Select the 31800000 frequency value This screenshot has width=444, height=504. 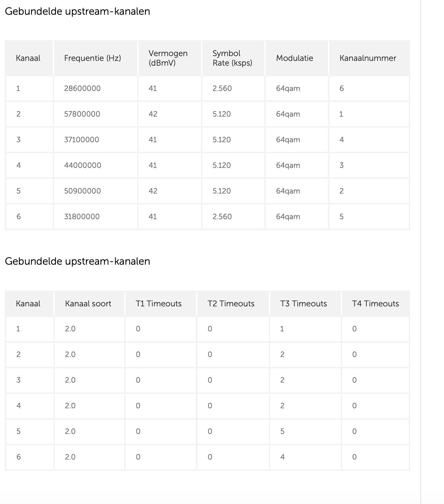[x=82, y=217]
